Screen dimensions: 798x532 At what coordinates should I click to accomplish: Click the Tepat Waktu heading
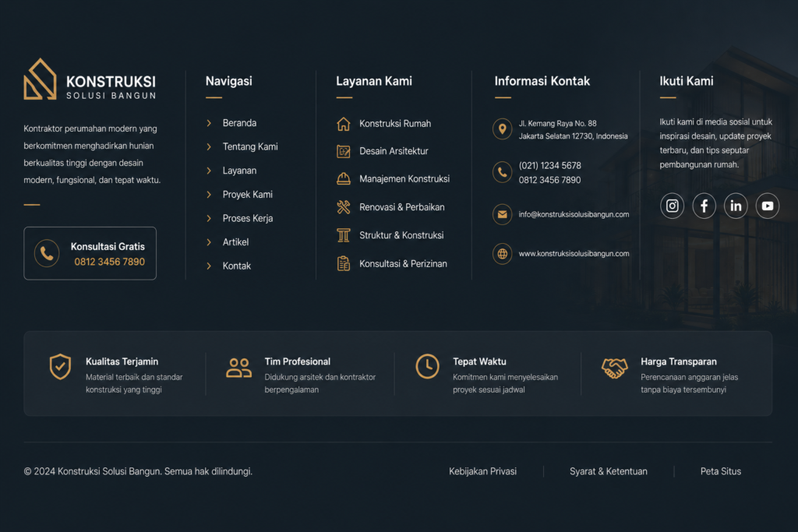pos(479,361)
